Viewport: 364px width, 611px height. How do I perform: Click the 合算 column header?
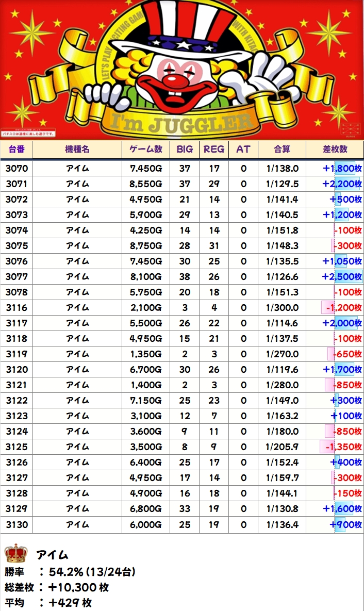click(282, 149)
